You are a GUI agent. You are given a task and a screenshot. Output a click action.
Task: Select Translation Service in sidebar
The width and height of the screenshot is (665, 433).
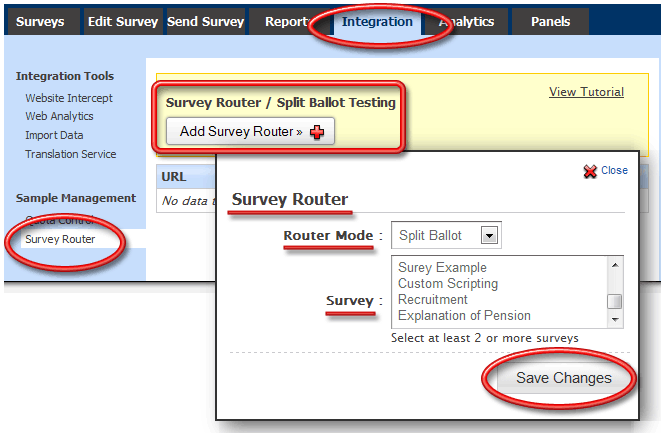pos(71,154)
